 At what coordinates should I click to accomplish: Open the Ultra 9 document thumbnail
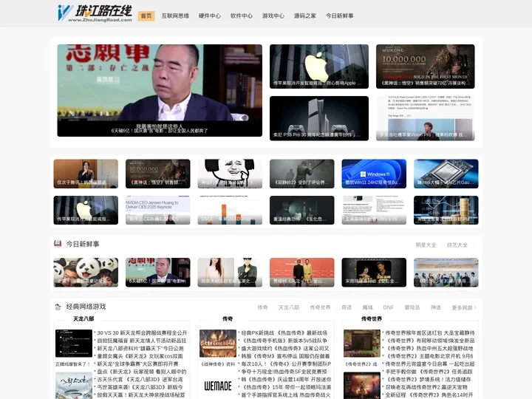pos(374,210)
